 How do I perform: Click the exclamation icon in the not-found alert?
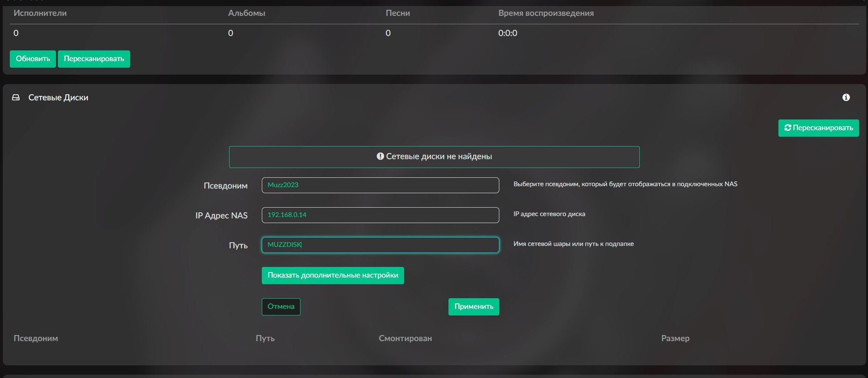point(380,156)
